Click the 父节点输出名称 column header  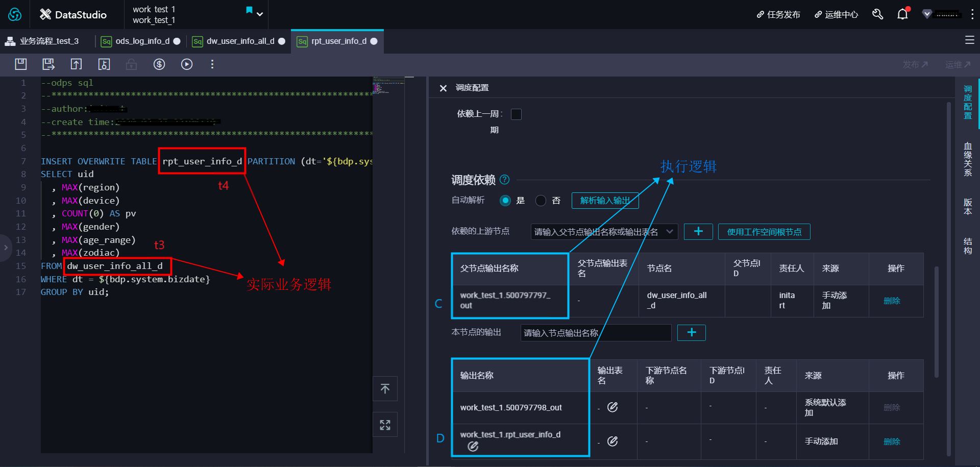(x=509, y=268)
